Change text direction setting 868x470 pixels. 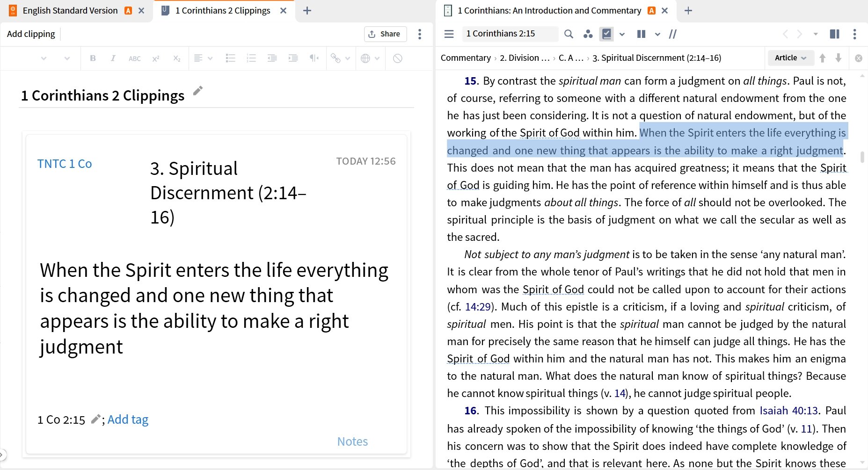(314, 58)
